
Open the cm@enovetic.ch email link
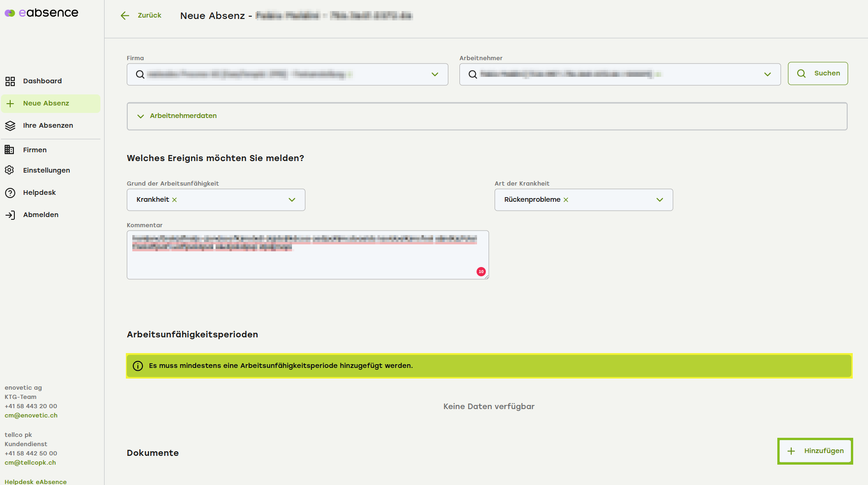31,415
